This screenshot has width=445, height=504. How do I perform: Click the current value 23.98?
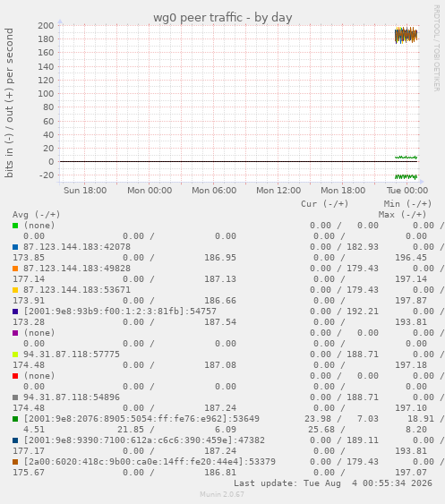click(x=318, y=419)
